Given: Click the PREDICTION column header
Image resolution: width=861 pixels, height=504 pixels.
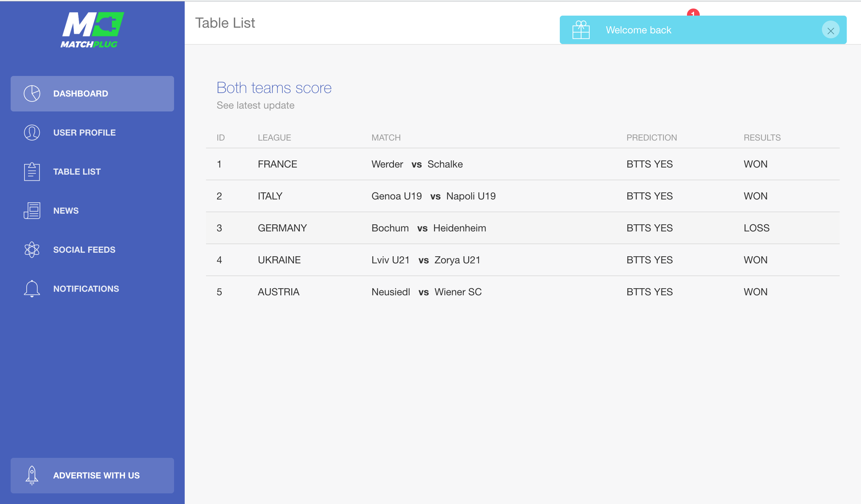Looking at the screenshot, I should point(651,138).
